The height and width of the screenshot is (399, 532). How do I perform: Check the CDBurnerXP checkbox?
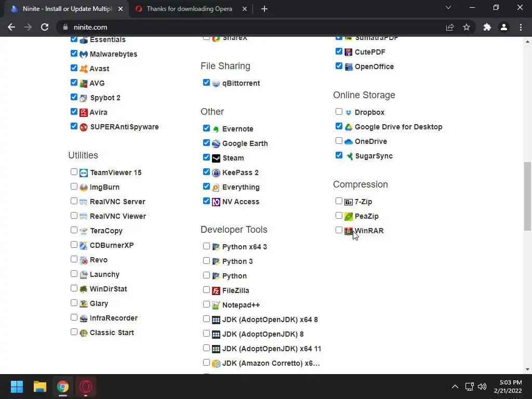[74, 245]
